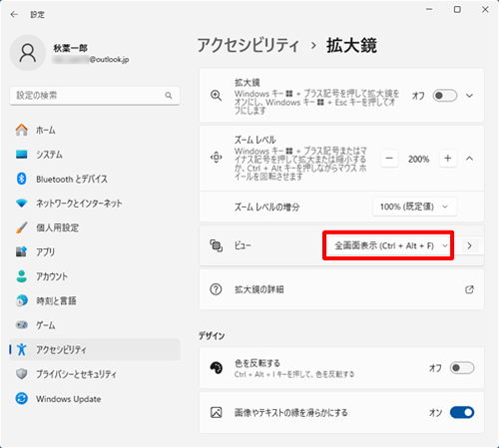
Task: Increase zoom level with plus button
Action: click(448, 159)
